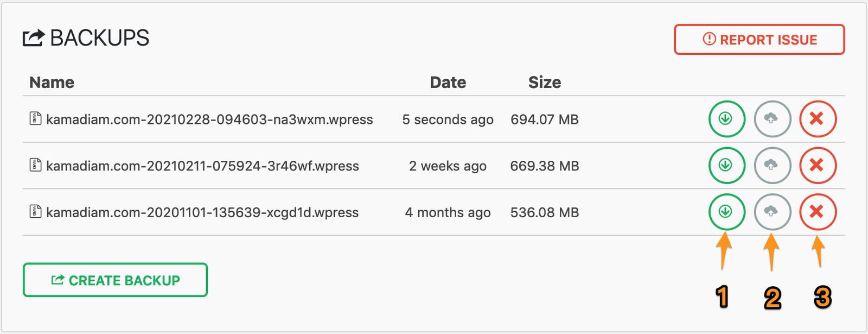Select the kamadiam.com-20210211-075924-3r46wf.wpress file name
Screen dimensions: 868x334
click(x=202, y=166)
